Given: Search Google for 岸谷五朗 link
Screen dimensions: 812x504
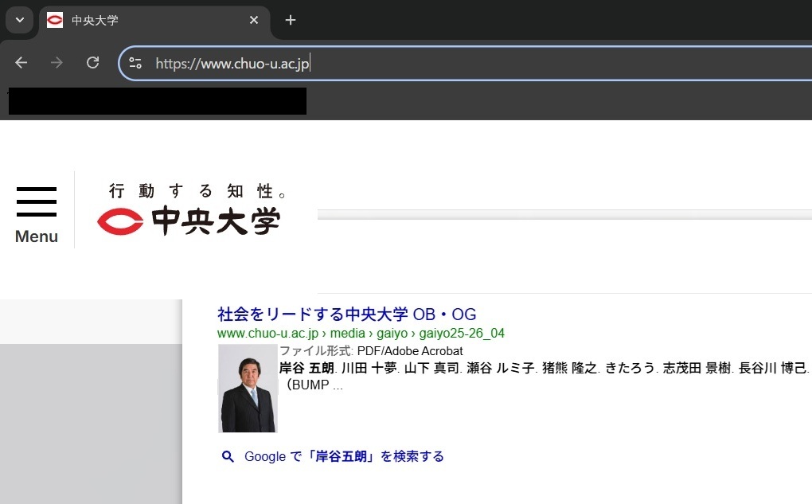Looking at the screenshot, I should click(x=344, y=456).
